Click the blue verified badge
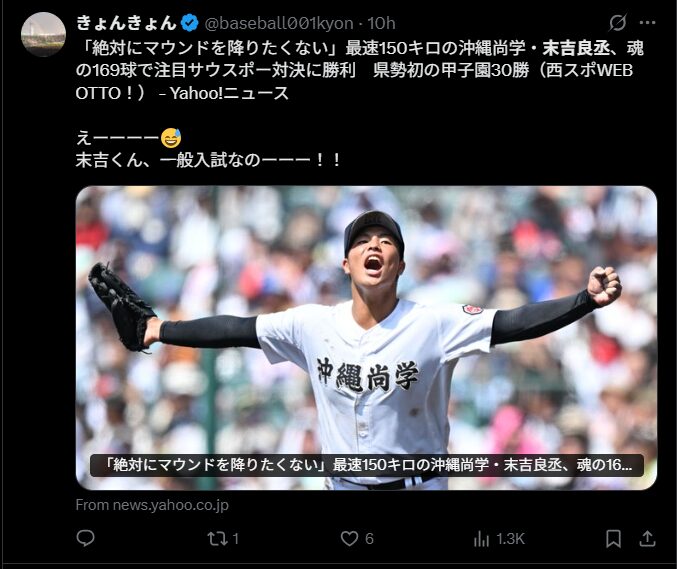This screenshot has height=569, width=677. click(189, 23)
